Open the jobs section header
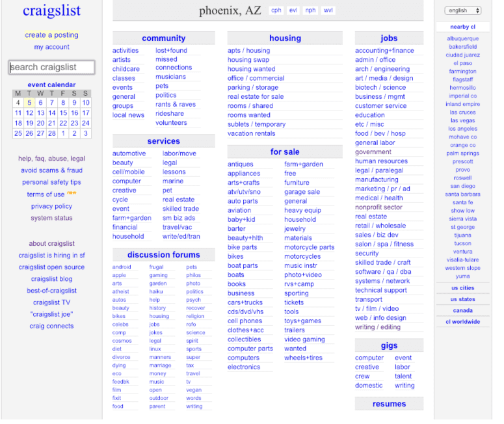The image size is (504, 424). click(389, 38)
